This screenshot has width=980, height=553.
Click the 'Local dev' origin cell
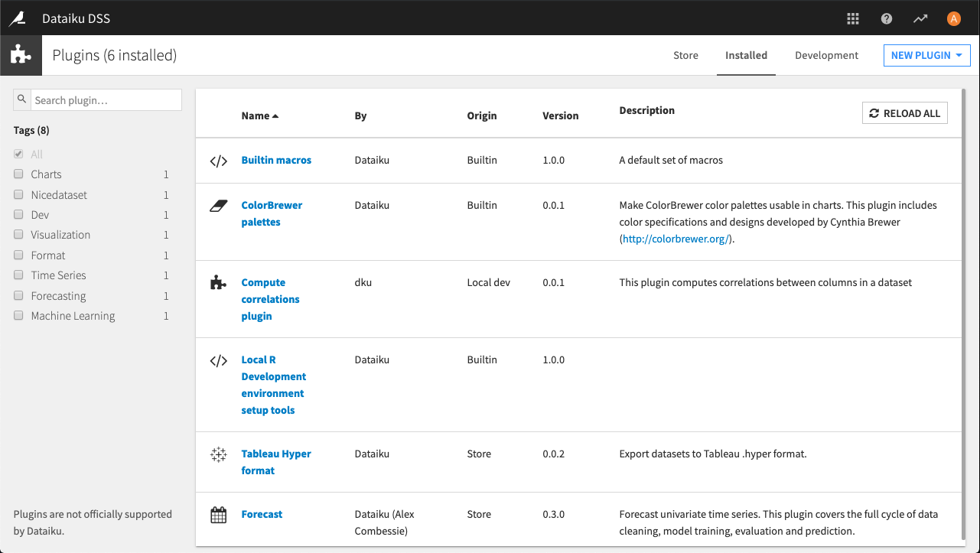pyautogui.click(x=488, y=282)
